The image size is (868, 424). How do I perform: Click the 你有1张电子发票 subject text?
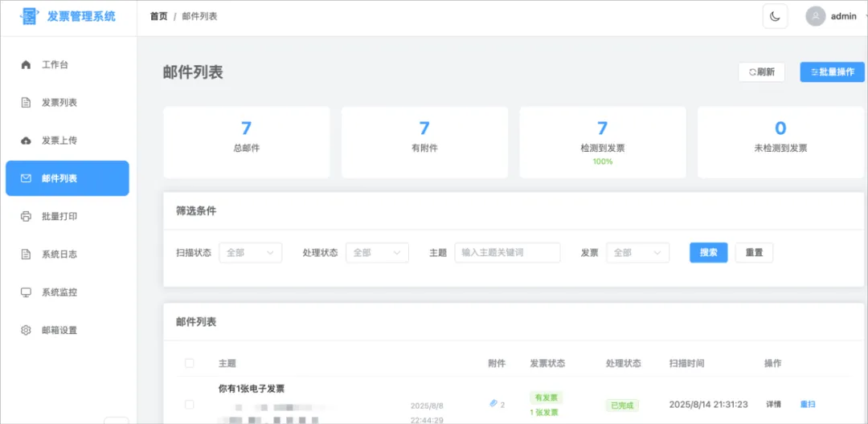click(x=252, y=389)
